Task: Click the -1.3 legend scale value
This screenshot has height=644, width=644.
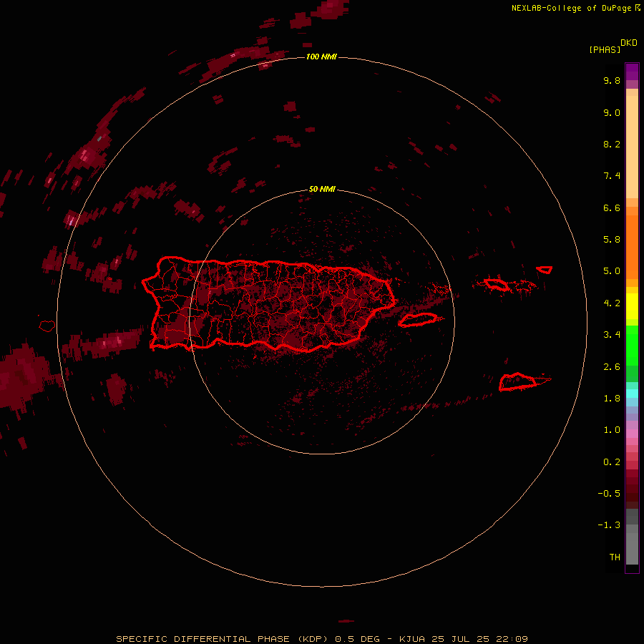Action: click(609, 525)
